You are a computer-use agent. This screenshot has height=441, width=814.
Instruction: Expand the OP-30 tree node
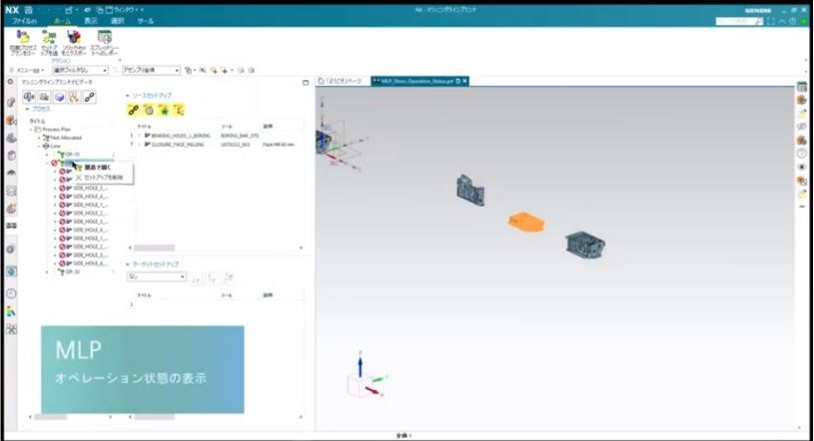[x=47, y=272]
